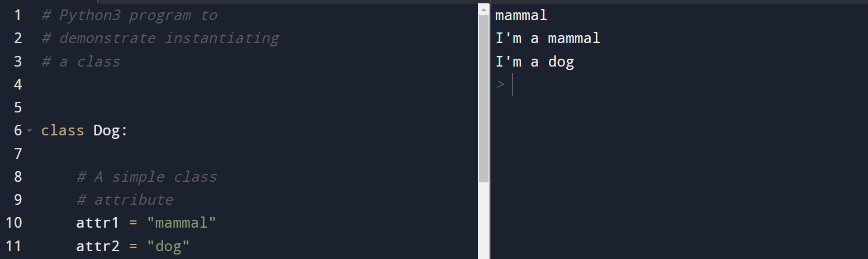Place cursor in the "dog" string literal
This screenshot has width=868, height=259.
click(x=168, y=246)
